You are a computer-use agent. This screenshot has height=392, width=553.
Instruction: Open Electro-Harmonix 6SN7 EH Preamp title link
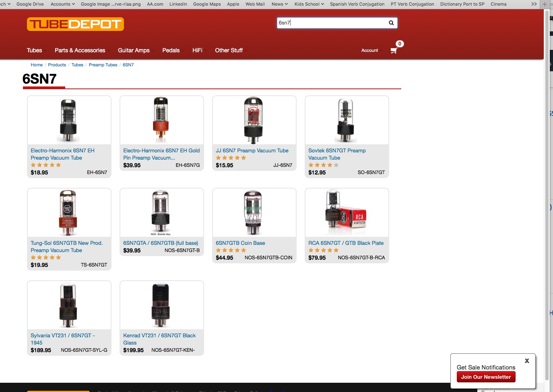(x=63, y=154)
